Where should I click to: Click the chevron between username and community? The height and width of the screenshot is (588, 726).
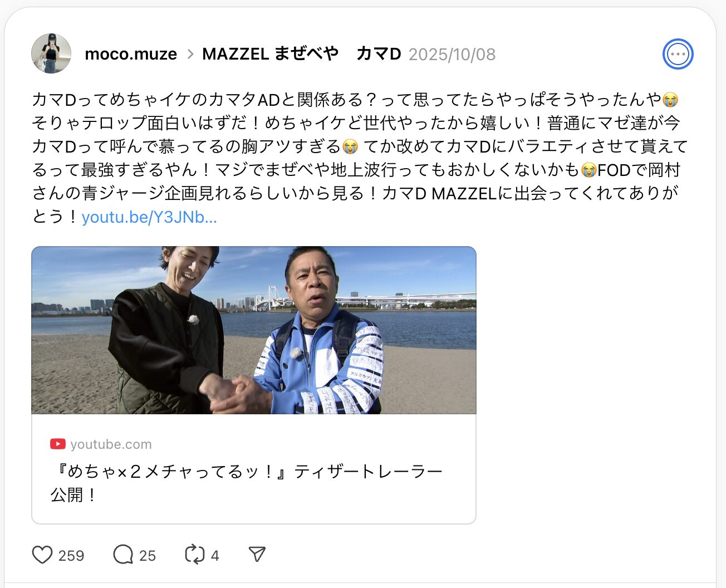click(x=190, y=54)
